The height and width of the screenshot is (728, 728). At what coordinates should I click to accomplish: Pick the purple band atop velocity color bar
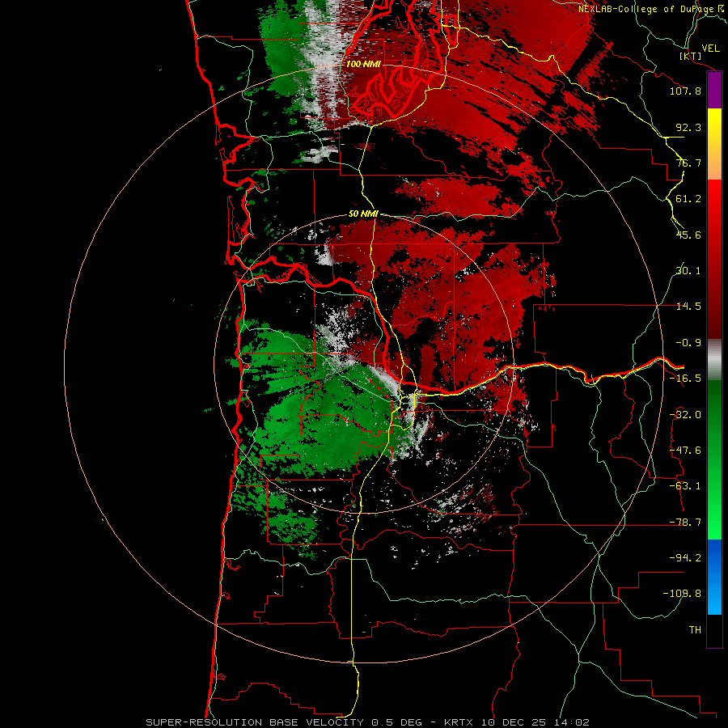pyautogui.click(x=714, y=90)
